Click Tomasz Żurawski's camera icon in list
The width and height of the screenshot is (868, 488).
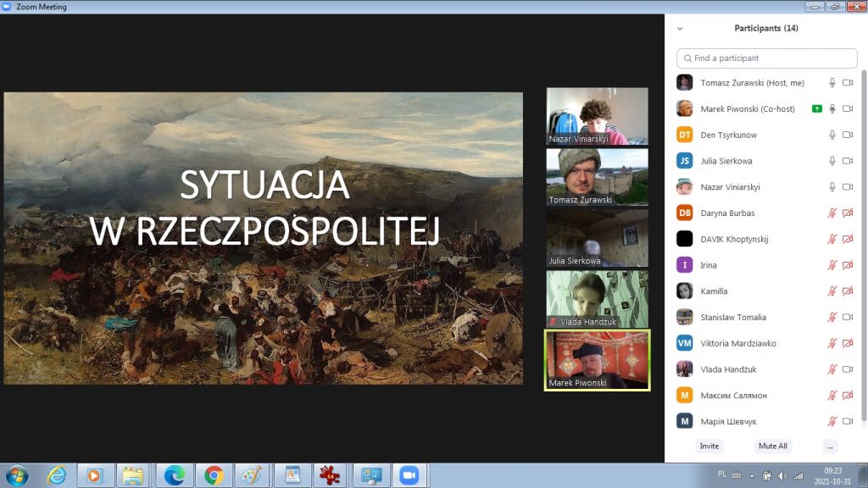(x=847, y=83)
